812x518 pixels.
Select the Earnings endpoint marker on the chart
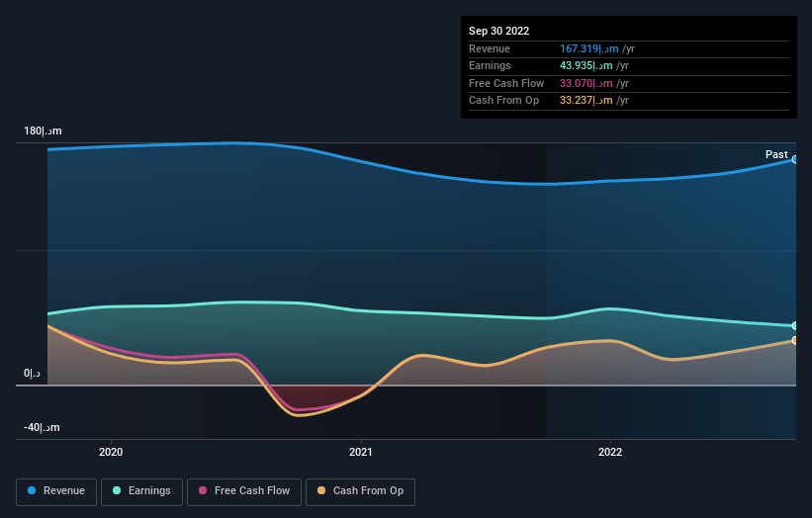click(x=794, y=326)
